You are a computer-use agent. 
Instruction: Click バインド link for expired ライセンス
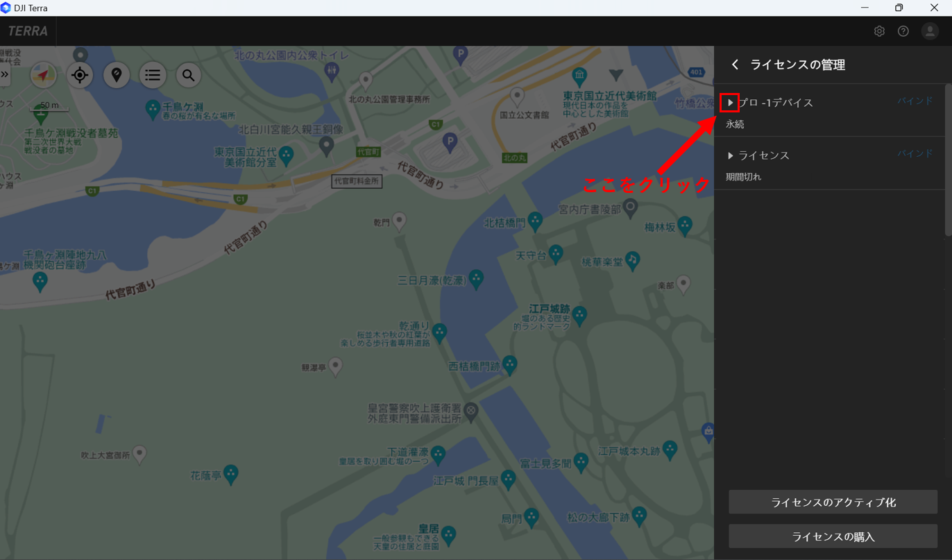tap(915, 154)
